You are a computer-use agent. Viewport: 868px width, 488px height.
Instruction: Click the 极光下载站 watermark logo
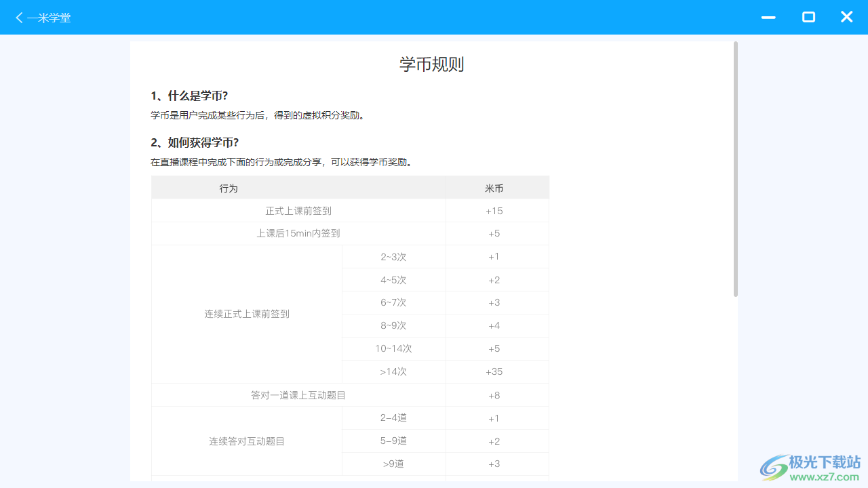[x=773, y=466]
